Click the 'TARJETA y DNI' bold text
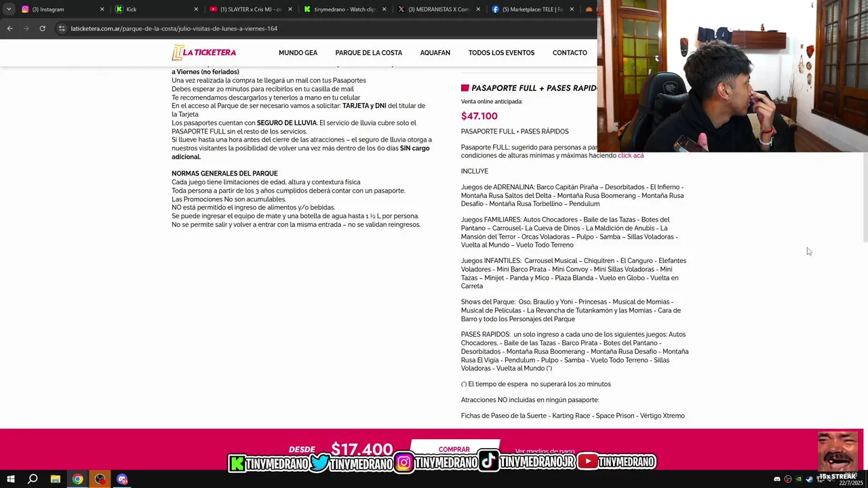 [x=364, y=106]
